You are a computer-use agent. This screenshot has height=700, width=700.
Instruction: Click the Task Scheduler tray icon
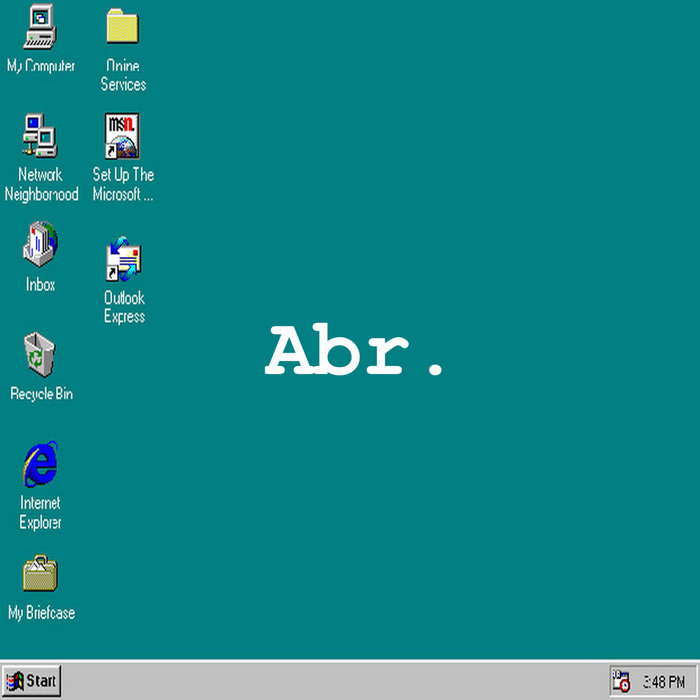[621, 682]
